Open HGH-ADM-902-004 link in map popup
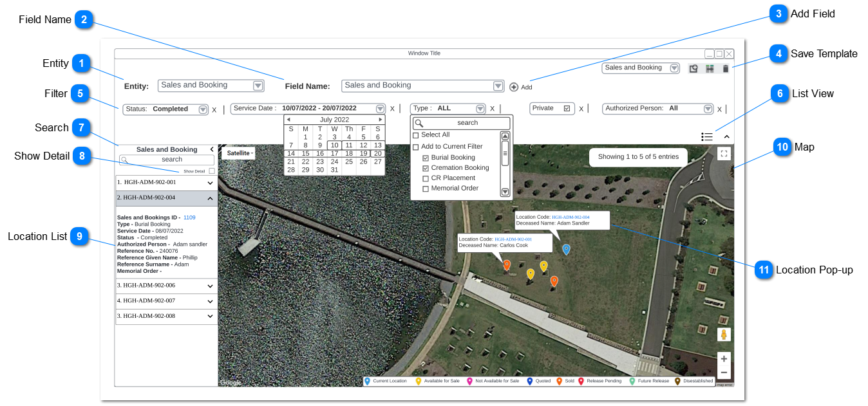Viewport: 868px width, 406px height. [x=571, y=217]
